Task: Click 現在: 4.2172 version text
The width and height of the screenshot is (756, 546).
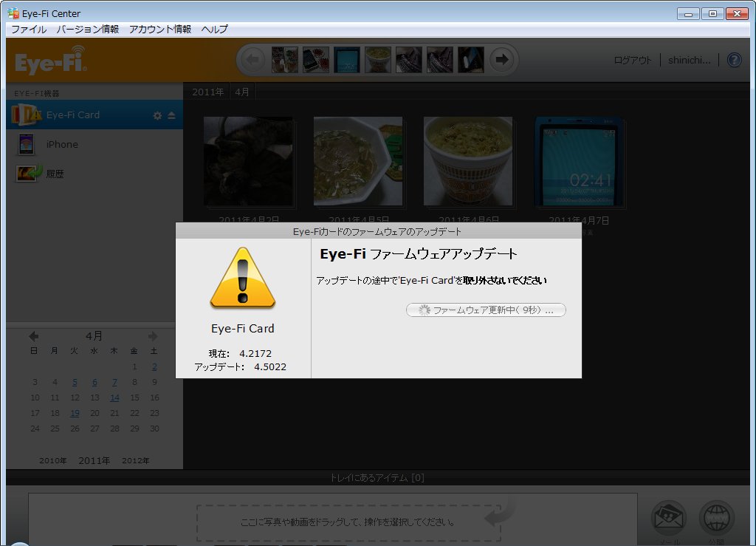Action: click(x=240, y=354)
